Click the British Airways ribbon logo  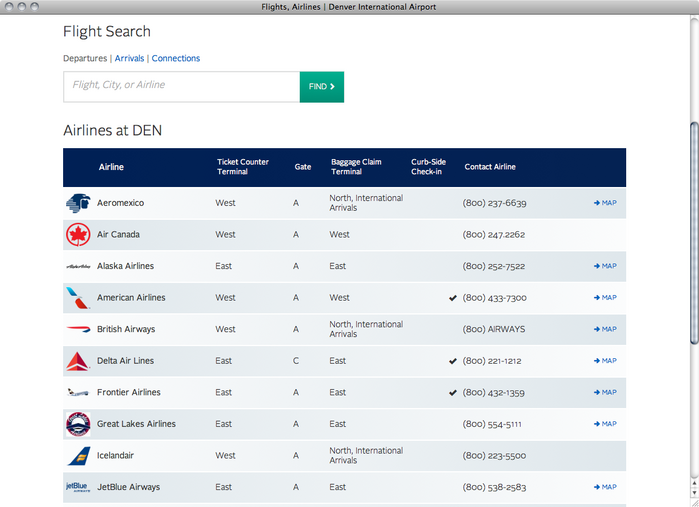tap(78, 329)
